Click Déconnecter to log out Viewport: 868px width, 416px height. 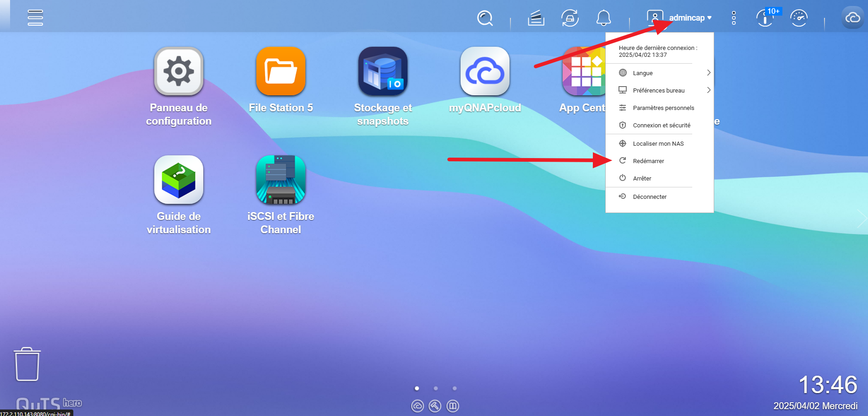tap(660, 197)
